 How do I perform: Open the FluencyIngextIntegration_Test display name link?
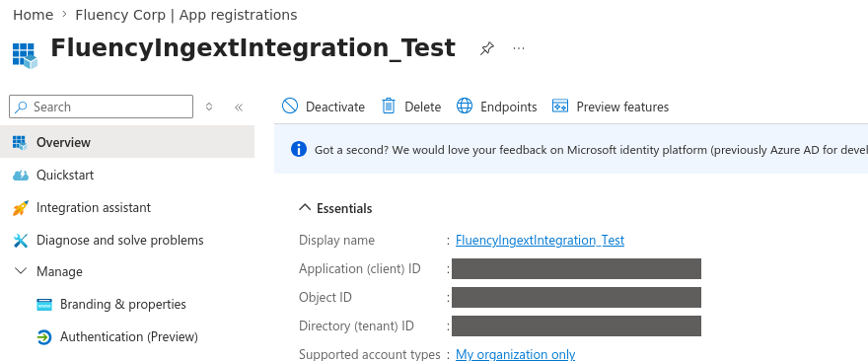coord(540,241)
